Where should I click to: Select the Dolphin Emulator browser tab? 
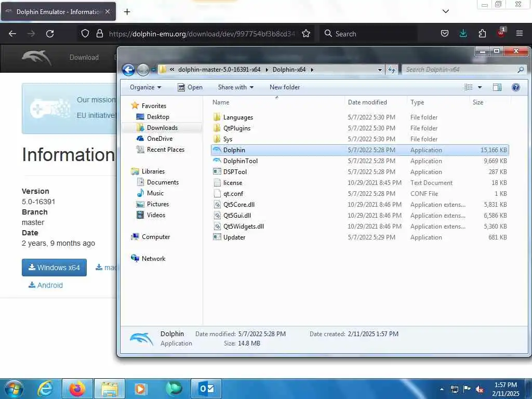[x=58, y=11]
